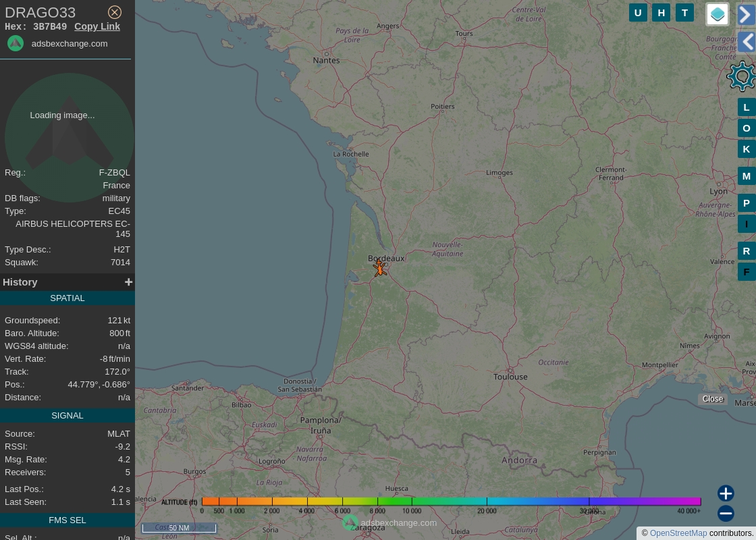Toggle the U units button
The height and width of the screenshot is (540, 756).
tap(638, 12)
